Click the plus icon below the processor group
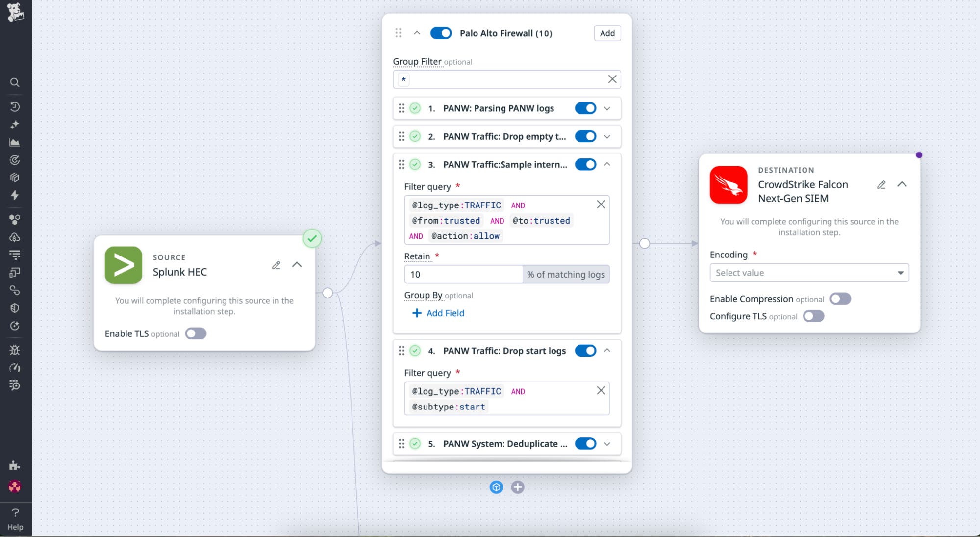This screenshot has height=537, width=980. (x=517, y=487)
